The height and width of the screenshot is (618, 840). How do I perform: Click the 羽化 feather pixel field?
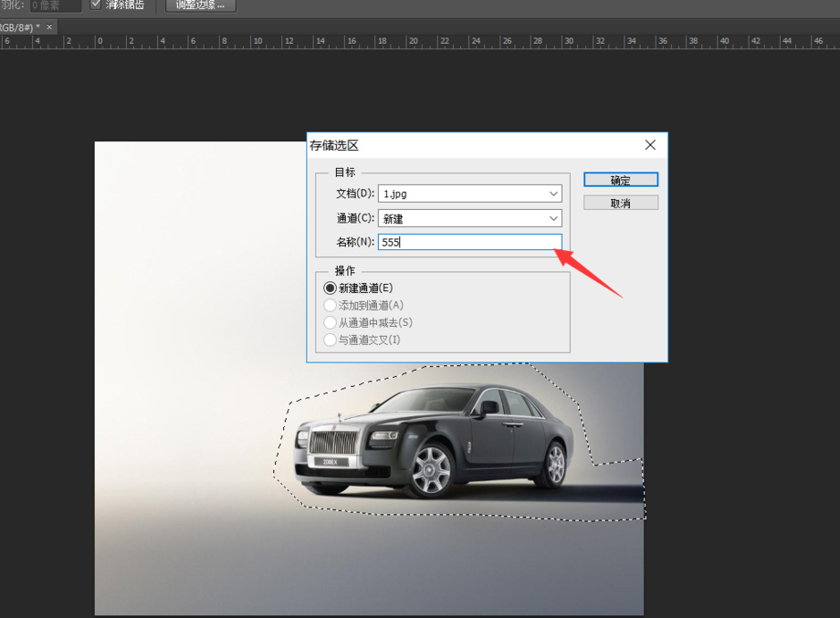click(55, 5)
